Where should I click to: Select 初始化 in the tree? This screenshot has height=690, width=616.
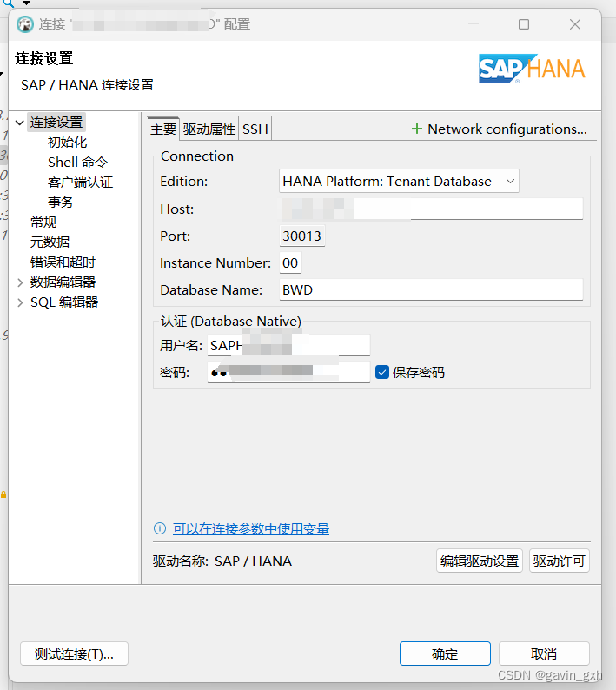click(x=67, y=143)
